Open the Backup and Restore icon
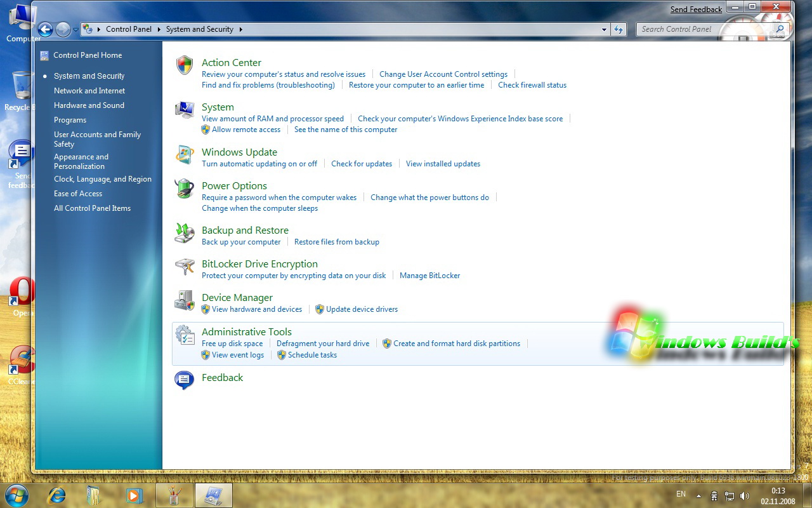 185,233
